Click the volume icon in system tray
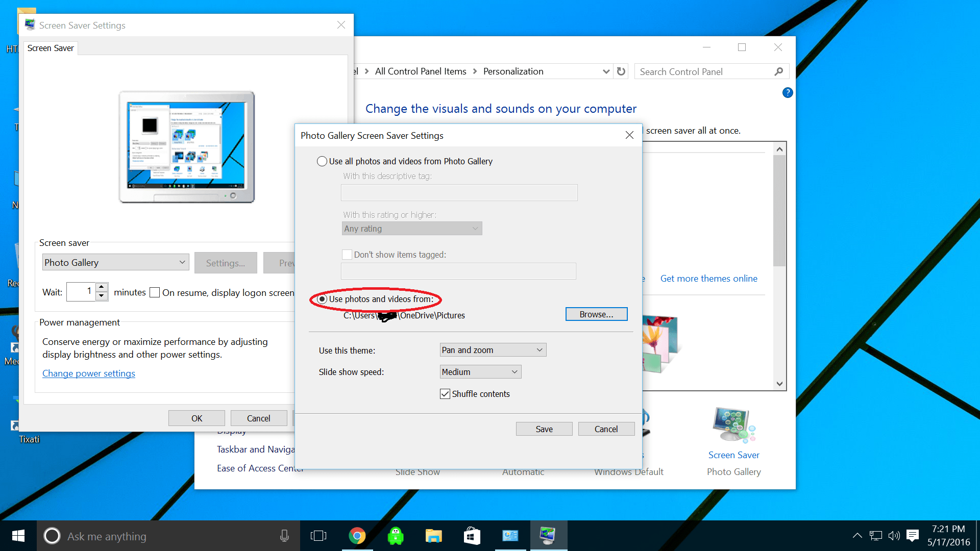 coord(894,535)
